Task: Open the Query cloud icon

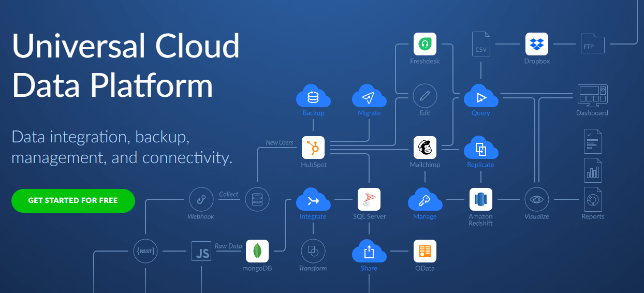Action: point(481,96)
